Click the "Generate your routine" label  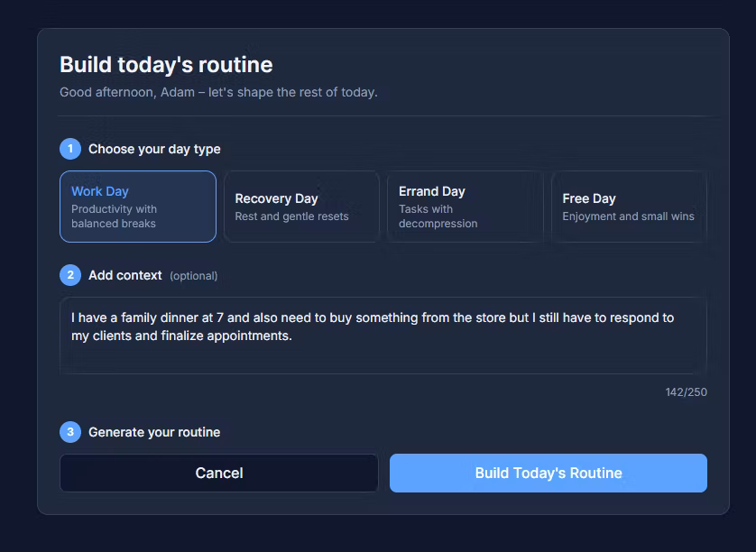click(154, 432)
